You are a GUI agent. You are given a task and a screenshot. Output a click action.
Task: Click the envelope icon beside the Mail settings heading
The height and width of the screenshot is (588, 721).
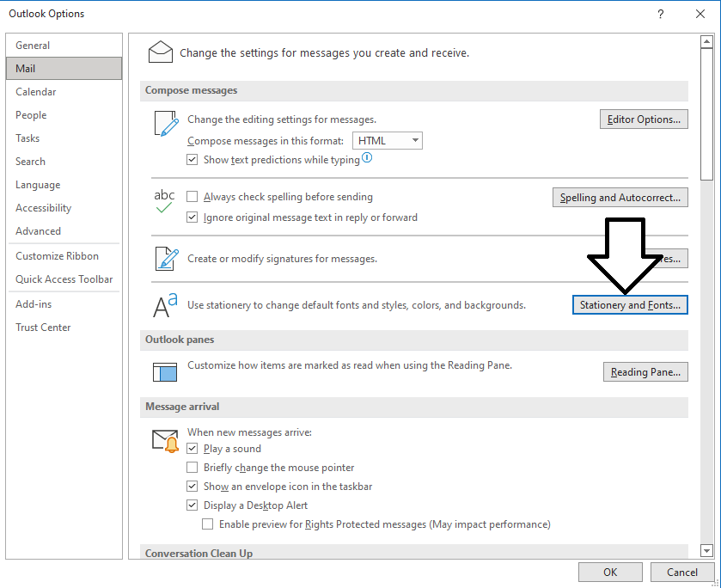pyautogui.click(x=161, y=52)
